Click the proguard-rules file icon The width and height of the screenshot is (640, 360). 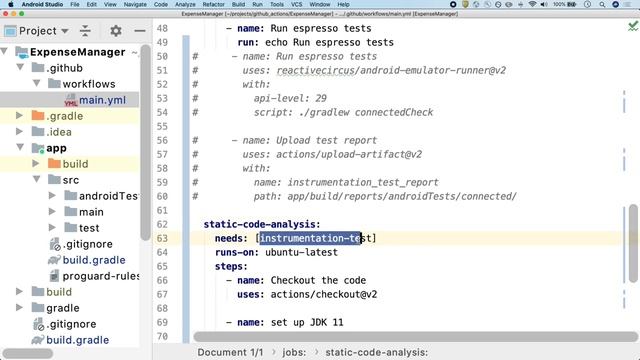pyautogui.click(x=54, y=276)
